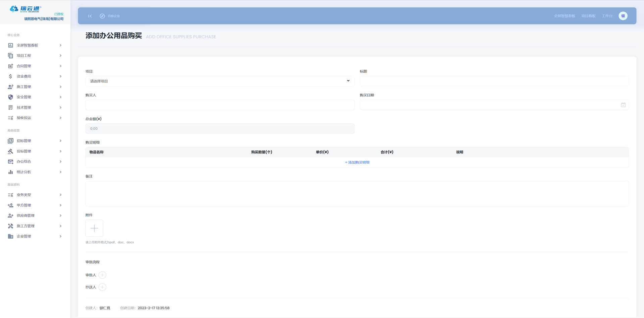Click inside the 备注 remarks text area
The height and width of the screenshot is (318, 644).
pos(357,194)
